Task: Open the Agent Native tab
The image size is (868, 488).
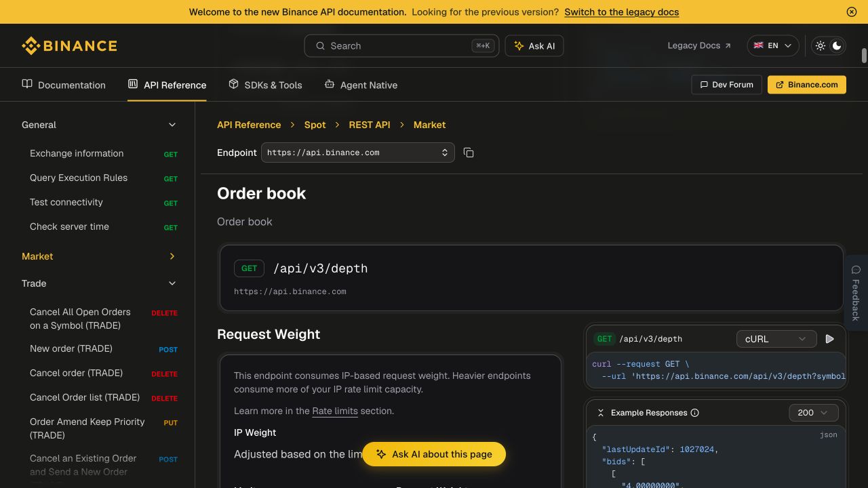Action: [361, 85]
